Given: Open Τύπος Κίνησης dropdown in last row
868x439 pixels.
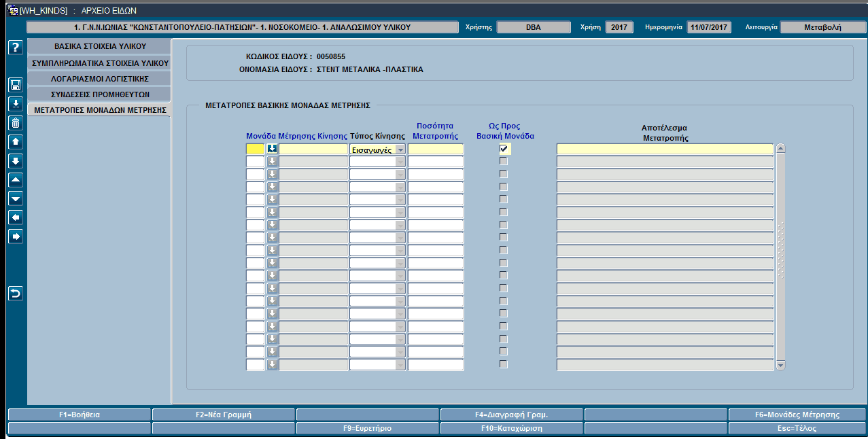Looking at the screenshot, I should pyautogui.click(x=400, y=365).
